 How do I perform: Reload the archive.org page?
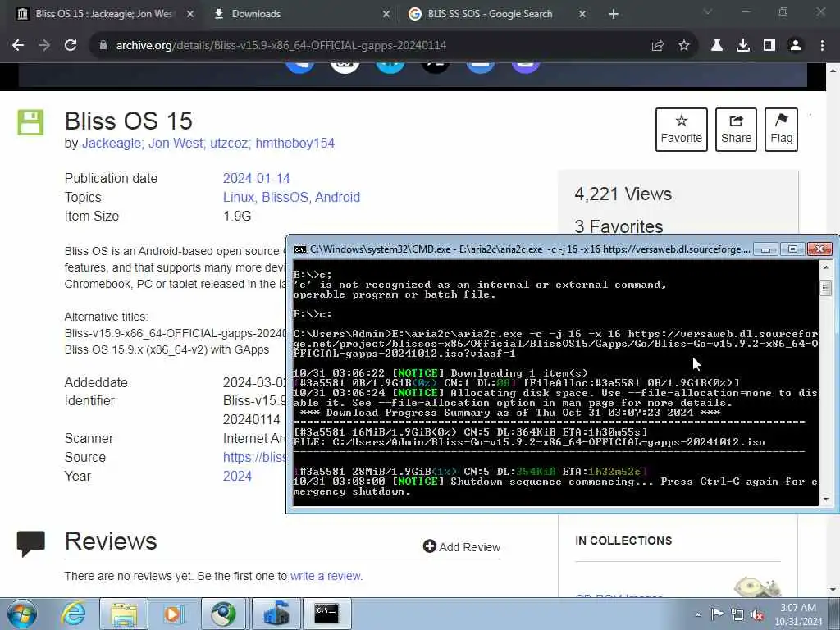pos(71,46)
